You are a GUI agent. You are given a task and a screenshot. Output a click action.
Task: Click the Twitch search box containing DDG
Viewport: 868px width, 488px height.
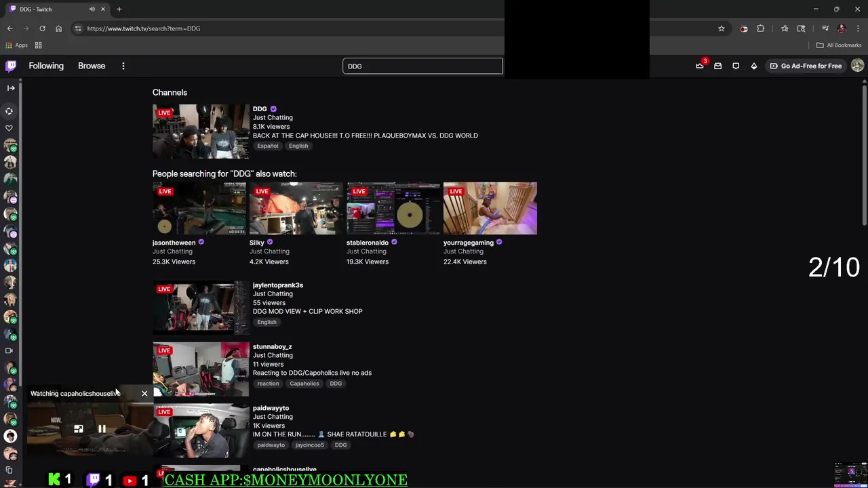click(422, 66)
